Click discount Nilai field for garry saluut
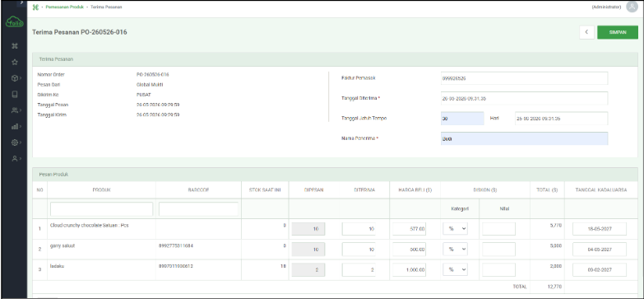Screen dimensions: 644x299 [x=498, y=250]
